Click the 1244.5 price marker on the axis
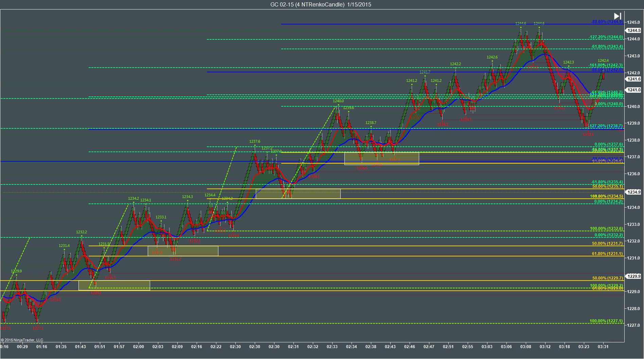The width and height of the screenshot is (644, 359). [634, 30]
